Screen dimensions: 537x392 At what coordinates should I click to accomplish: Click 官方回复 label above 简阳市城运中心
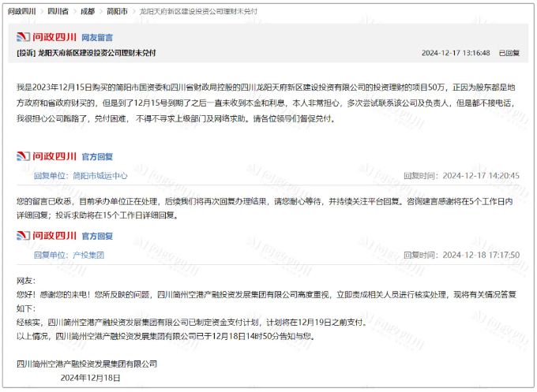(97, 157)
